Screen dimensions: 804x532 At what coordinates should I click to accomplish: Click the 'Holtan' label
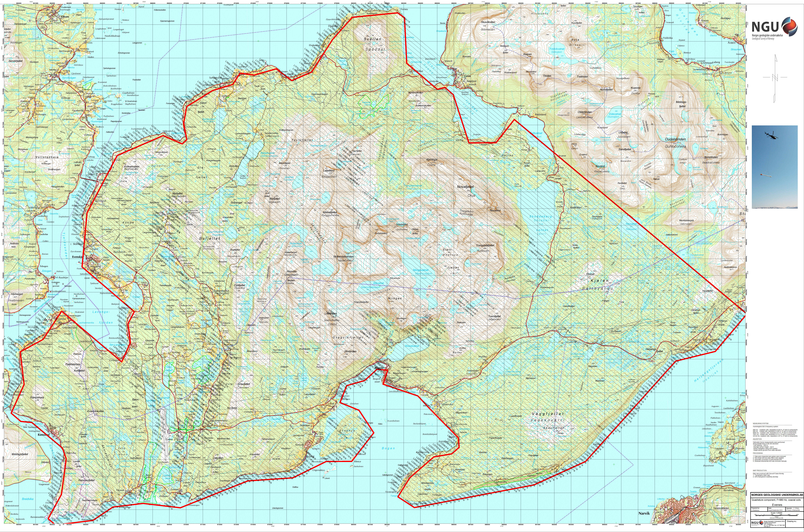(x=507, y=155)
